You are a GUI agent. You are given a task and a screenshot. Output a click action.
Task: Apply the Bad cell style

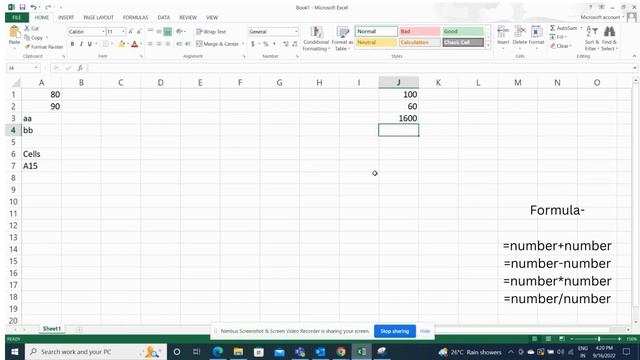[x=420, y=31]
